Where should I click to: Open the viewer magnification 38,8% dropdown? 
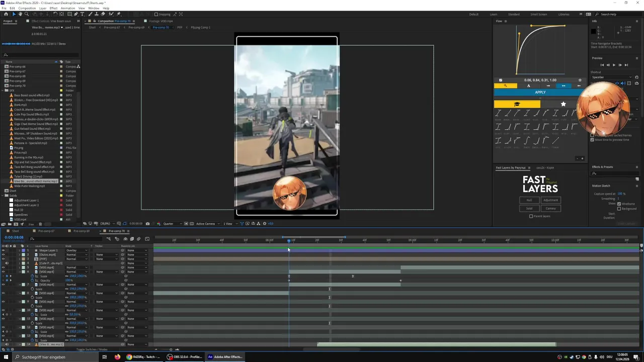pyautogui.click(x=107, y=224)
